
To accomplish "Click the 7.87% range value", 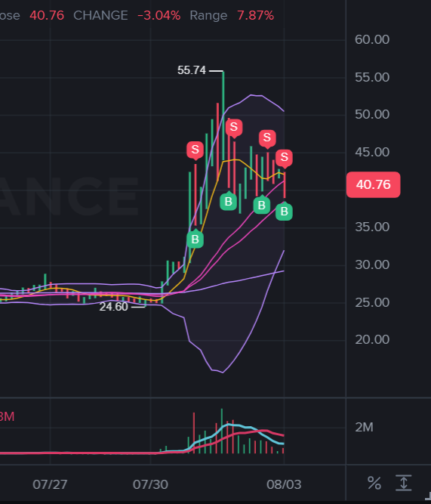I will [256, 15].
